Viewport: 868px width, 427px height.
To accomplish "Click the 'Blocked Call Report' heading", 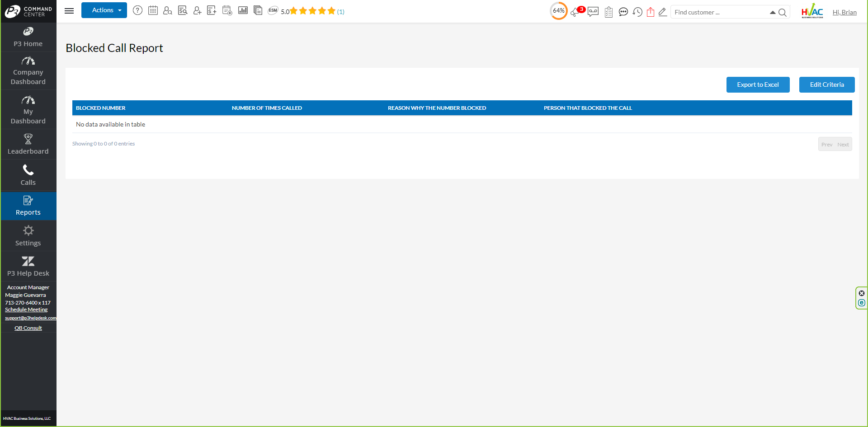I will coord(114,48).
